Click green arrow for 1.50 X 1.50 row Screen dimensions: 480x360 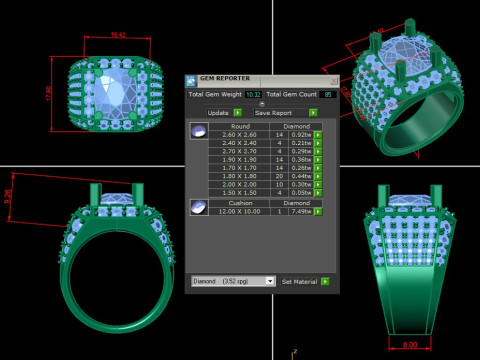click(318, 193)
